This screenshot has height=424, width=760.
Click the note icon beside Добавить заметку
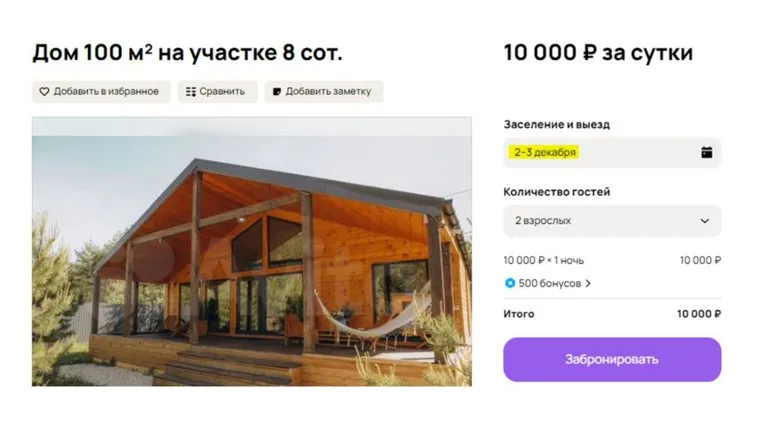point(277,92)
